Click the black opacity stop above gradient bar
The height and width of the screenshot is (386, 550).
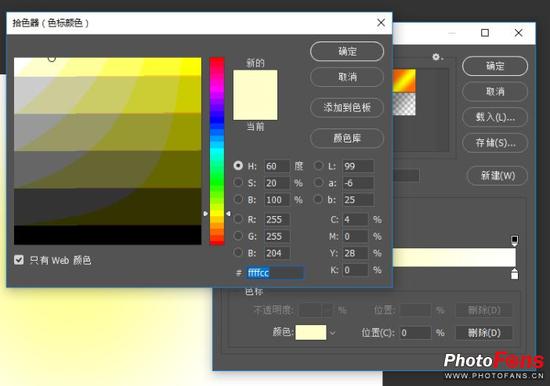pos(514,241)
